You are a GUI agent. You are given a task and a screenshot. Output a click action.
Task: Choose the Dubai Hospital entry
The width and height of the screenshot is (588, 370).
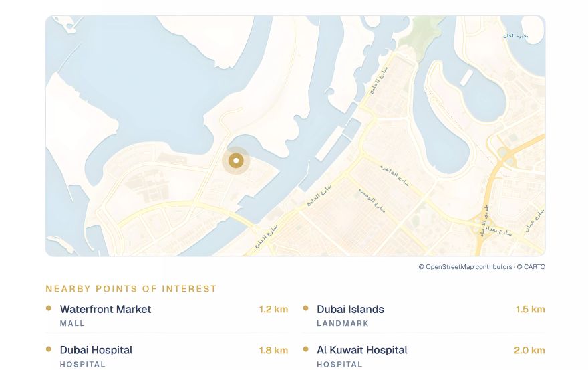tap(167, 356)
